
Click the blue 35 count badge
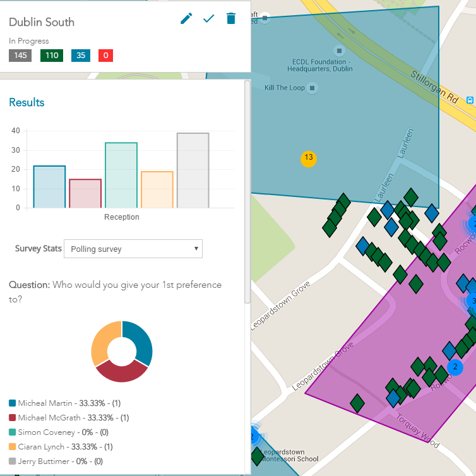(x=81, y=56)
